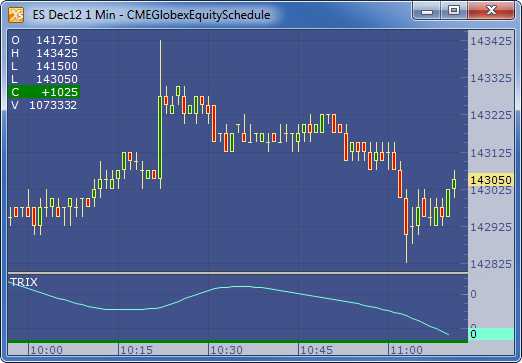Click the title bar text ES Dec12 1 Min
This screenshot has width=522, height=363.
pos(74,15)
